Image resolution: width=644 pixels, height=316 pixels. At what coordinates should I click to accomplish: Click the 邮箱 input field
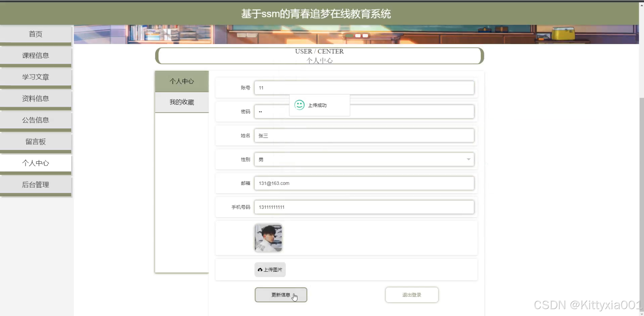tap(364, 183)
